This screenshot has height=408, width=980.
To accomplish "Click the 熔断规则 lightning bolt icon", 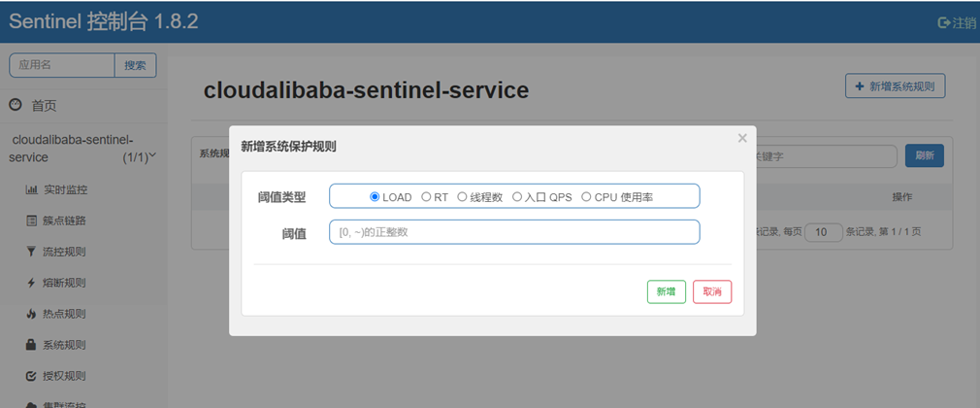I will (31, 283).
